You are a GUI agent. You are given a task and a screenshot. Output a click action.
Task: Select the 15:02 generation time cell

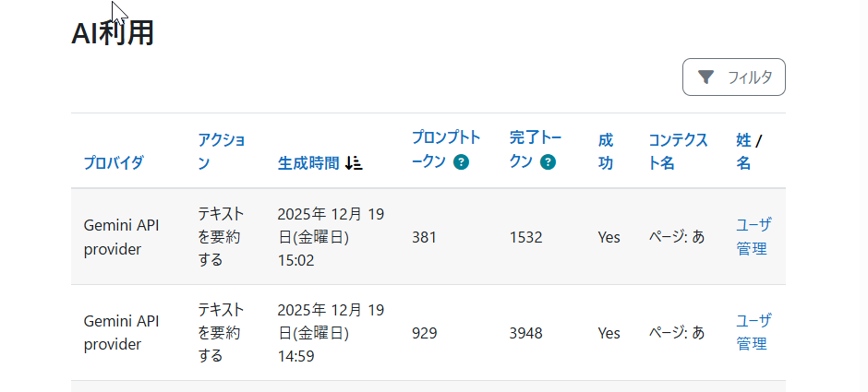point(331,237)
